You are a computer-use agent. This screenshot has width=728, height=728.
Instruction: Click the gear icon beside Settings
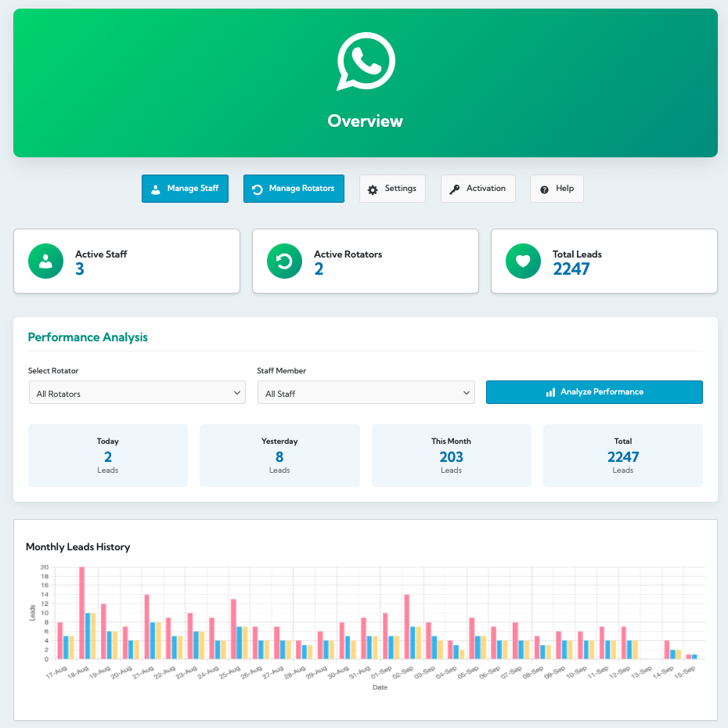coord(373,189)
